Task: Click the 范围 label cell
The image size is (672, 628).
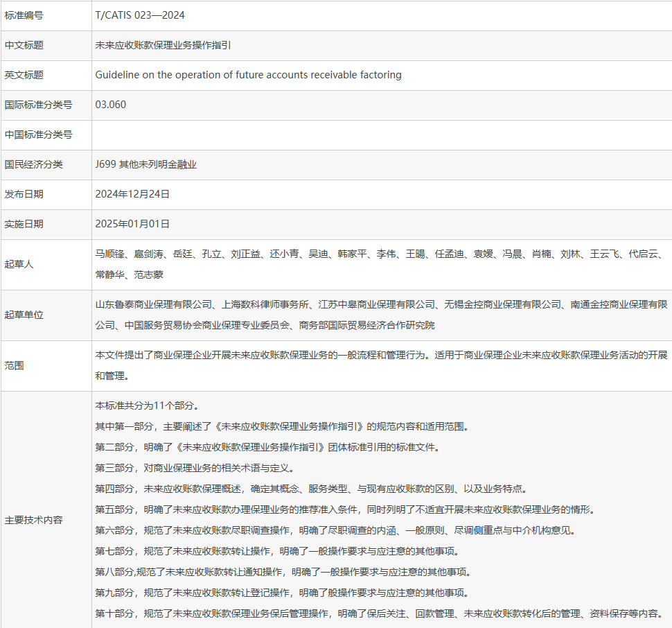Action: 15,365
